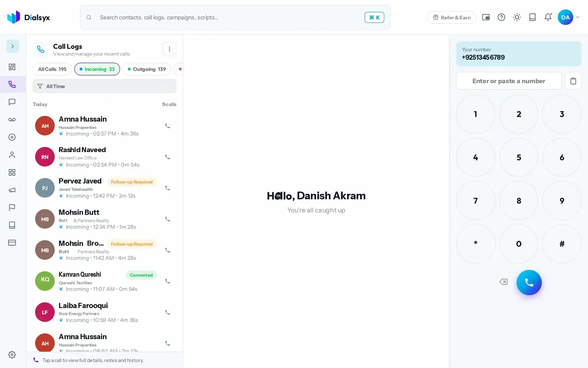Call back Rashid Naveed using phone icon
This screenshot has height=368, width=588.
(167, 157)
